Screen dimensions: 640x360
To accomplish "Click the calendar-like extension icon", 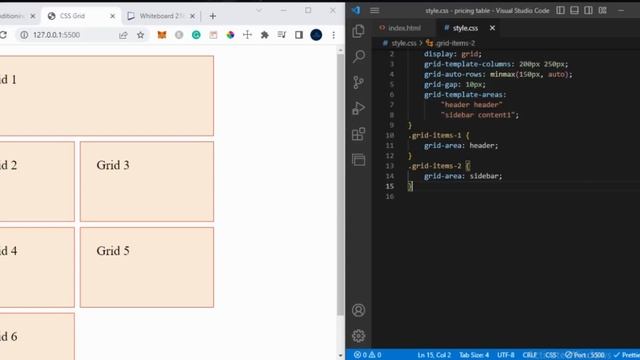I will point(213,35).
